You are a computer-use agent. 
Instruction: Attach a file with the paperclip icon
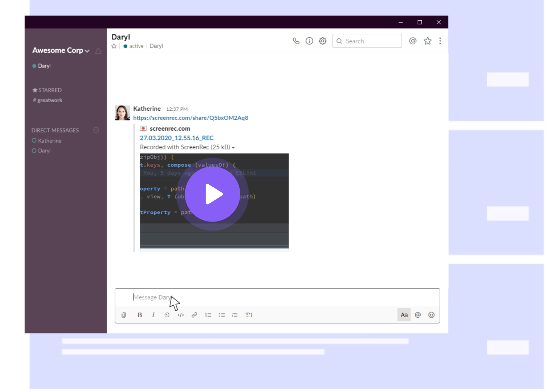(124, 315)
